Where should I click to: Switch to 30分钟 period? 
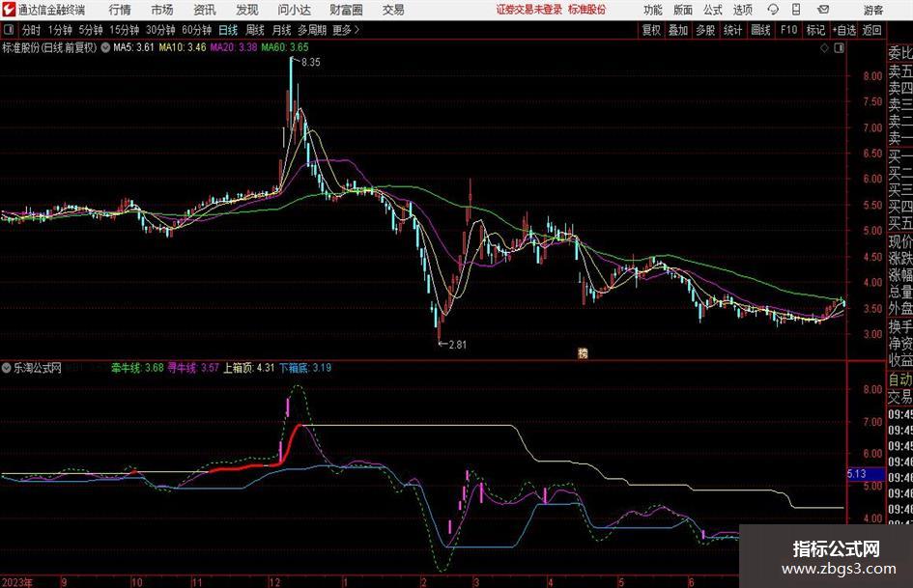pyautogui.click(x=160, y=30)
